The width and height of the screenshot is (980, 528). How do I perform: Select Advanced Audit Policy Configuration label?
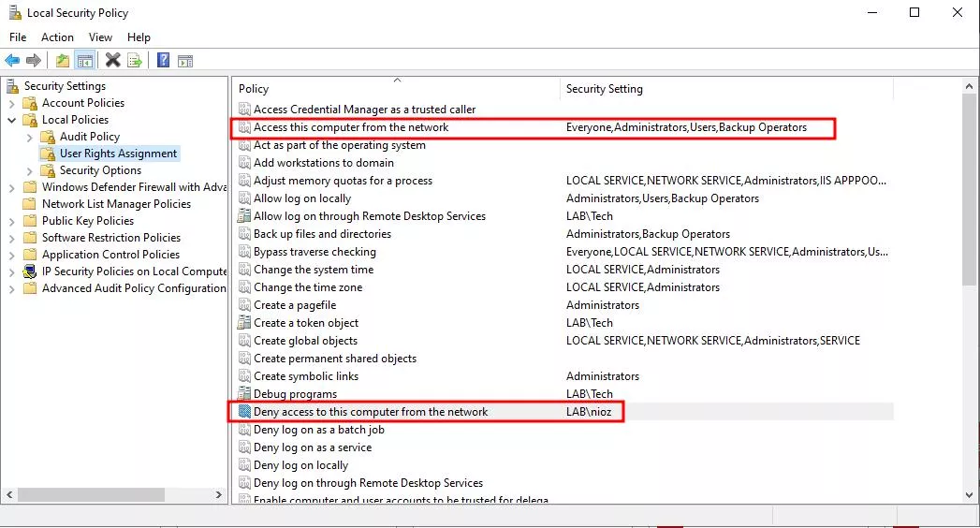tap(134, 288)
